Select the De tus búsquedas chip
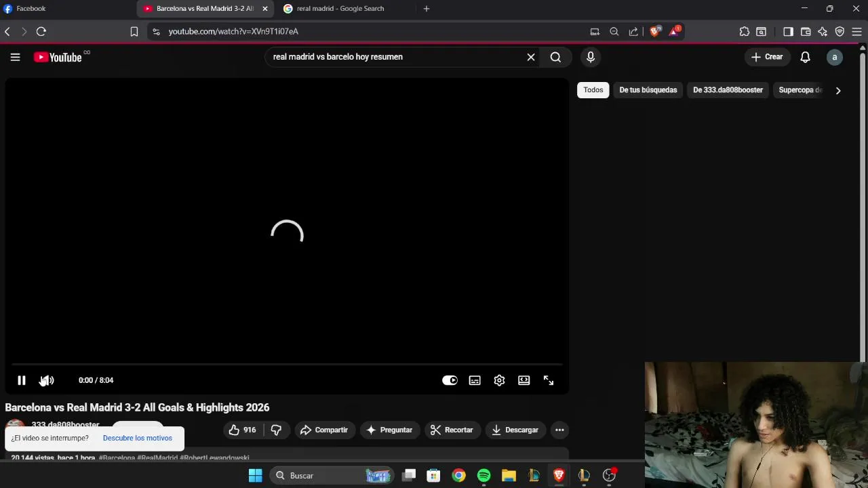This screenshot has height=488, width=868. 648,90
